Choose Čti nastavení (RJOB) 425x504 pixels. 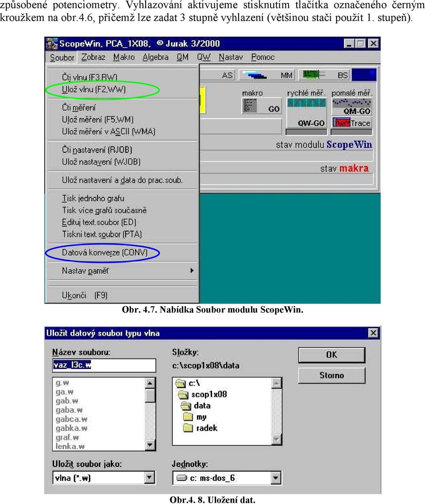tap(122, 150)
